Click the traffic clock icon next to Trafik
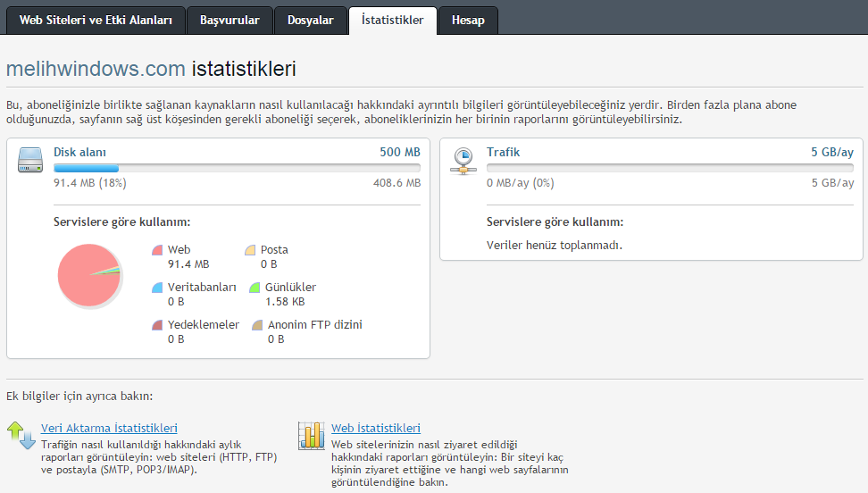Screen dimensions: 868x493 463,161
